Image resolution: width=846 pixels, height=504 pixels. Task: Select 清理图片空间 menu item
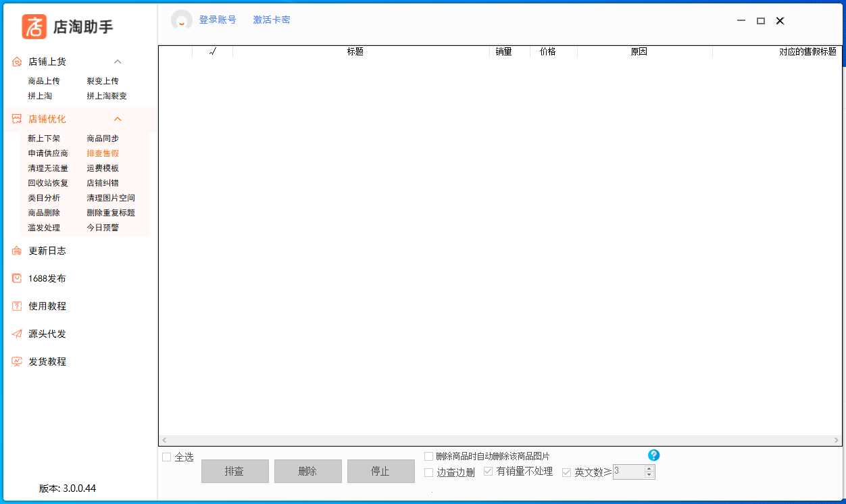click(x=111, y=198)
